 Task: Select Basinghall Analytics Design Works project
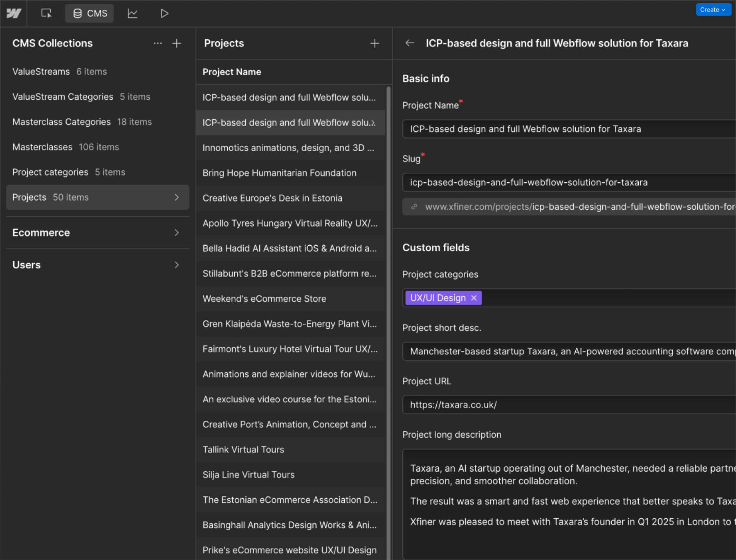[x=290, y=525]
